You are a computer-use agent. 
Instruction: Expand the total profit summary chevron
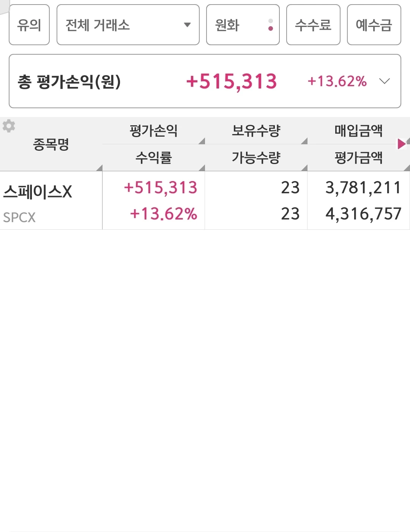[385, 81]
